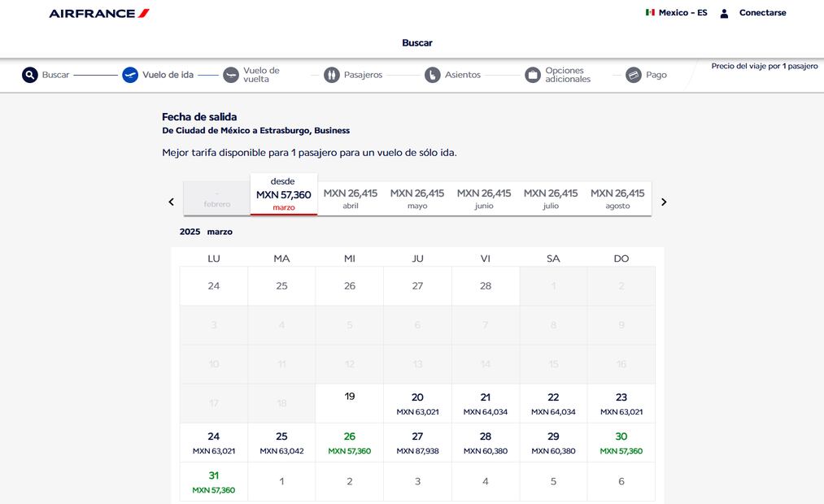Click the Air France logo
The image size is (824, 504).
pyautogui.click(x=99, y=13)
